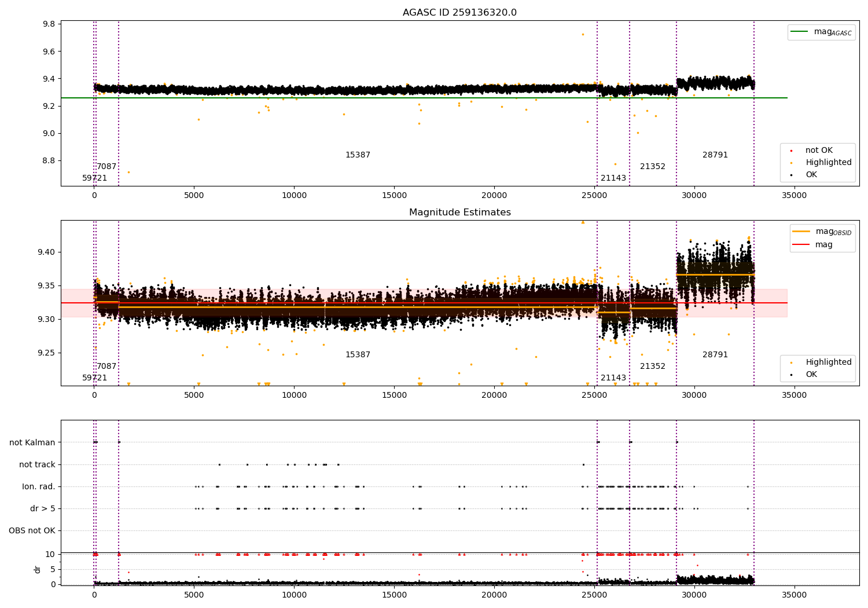This screenshot has height=608, width=868.
Task: Click the rotated 'dr' axis label
Action: [x=38, y=569]
